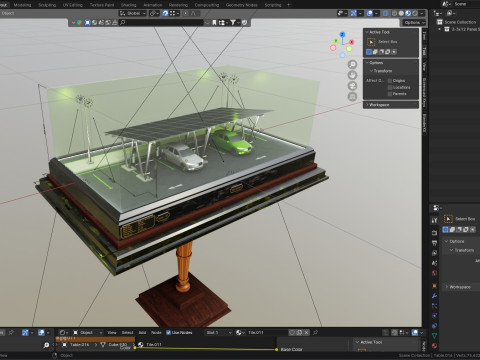Open the filter funnel dropdown
The image size is (480, 360).
[x=234, y=22]
